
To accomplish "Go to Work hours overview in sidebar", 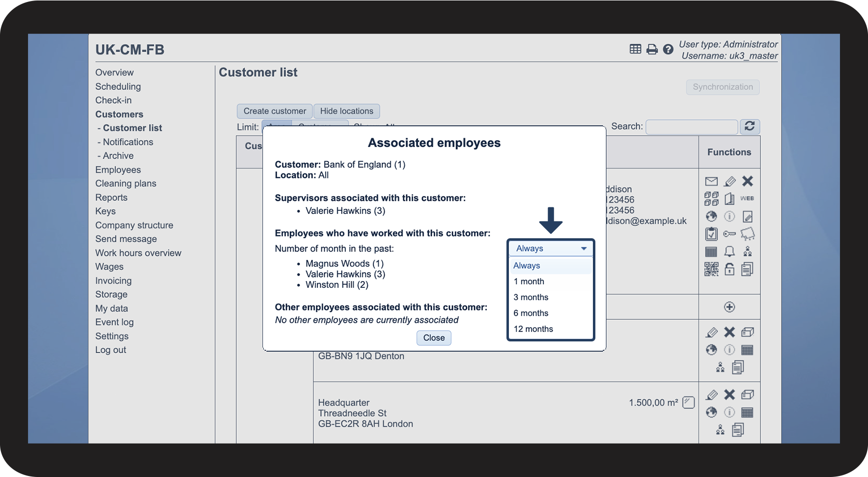I will tap(138, 253).
